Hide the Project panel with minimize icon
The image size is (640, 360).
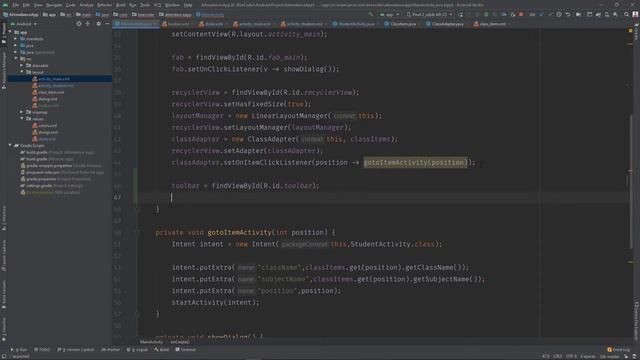(107, 24)
